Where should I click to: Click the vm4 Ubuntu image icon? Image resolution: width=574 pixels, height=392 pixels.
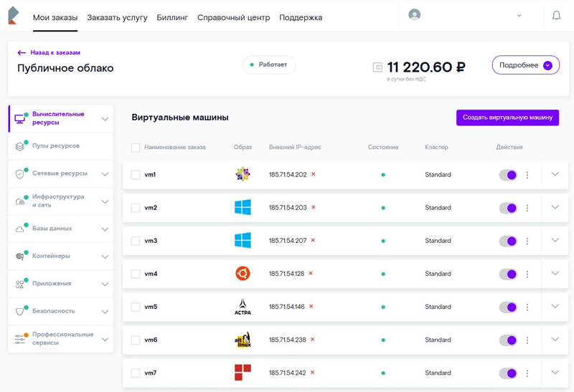pos(243,274)
